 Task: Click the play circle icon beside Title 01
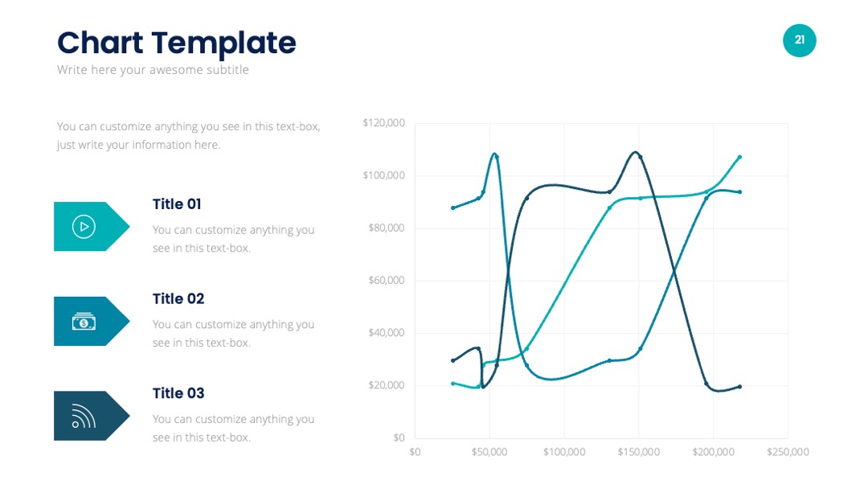point(84,227)
